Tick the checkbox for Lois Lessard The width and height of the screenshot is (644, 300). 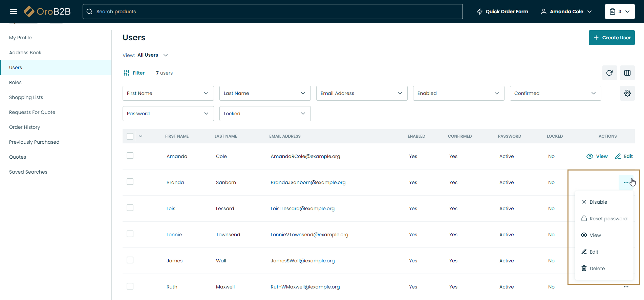[x=130, y=208]
